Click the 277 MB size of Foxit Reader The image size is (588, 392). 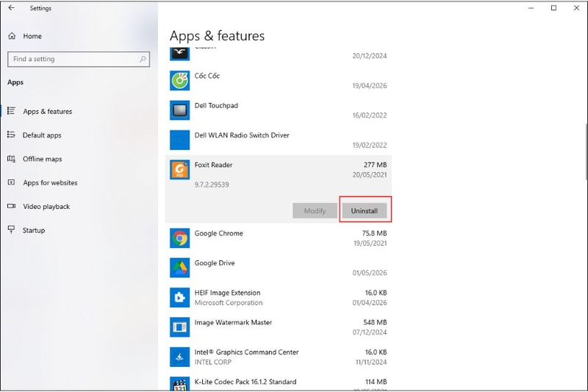click(375, 165)
